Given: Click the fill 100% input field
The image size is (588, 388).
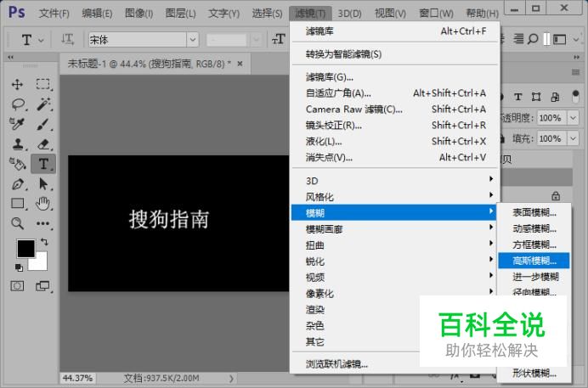Looking at the screenshot, I should click(552, 138).
